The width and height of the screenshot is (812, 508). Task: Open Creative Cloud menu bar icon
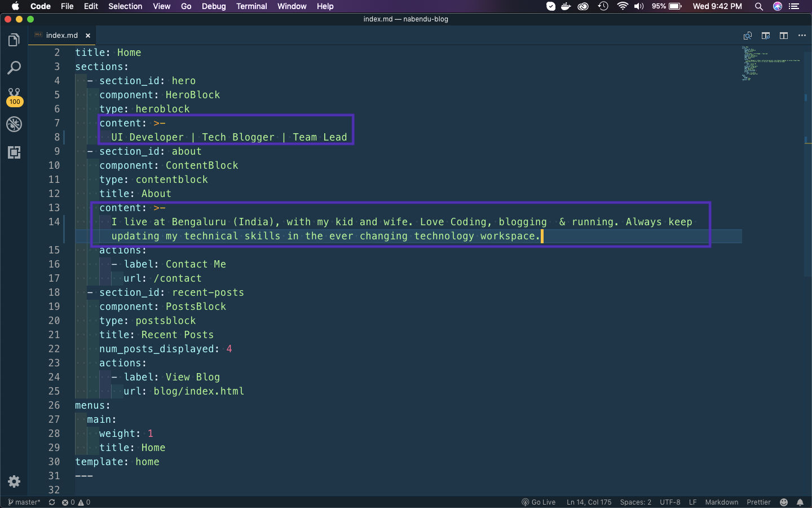pyautogui.click(x=584, y=6)
